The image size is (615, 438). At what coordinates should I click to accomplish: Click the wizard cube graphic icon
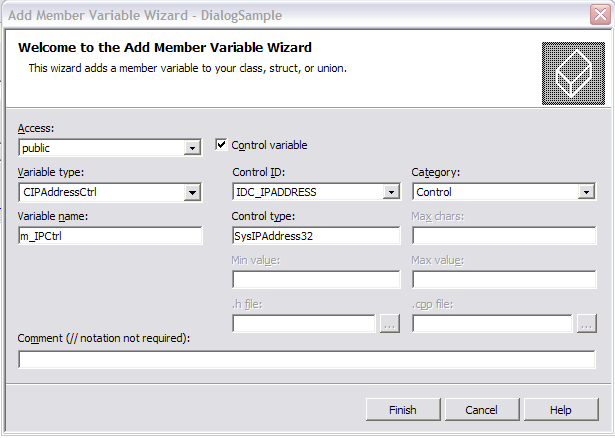(x=573, y=74)
